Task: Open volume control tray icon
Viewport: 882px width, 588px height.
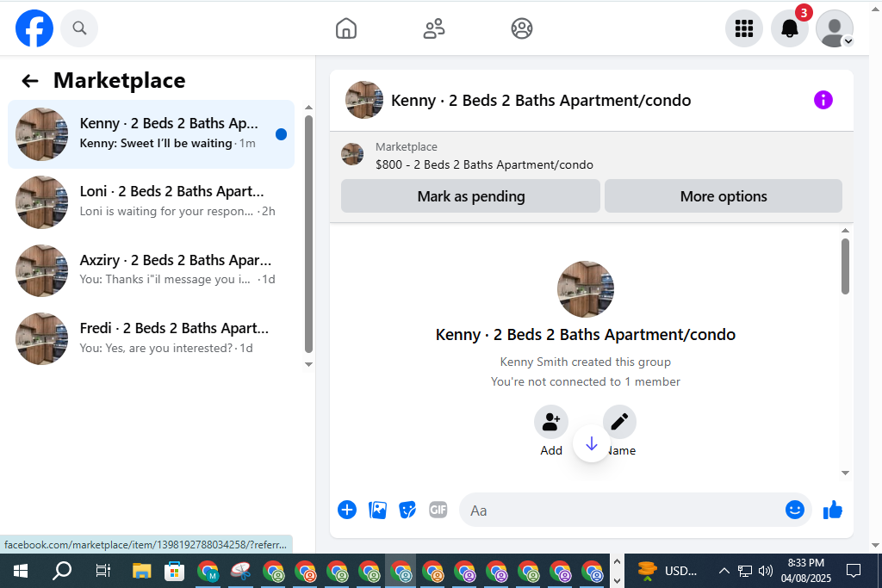Action: click(x=765, y=571)
